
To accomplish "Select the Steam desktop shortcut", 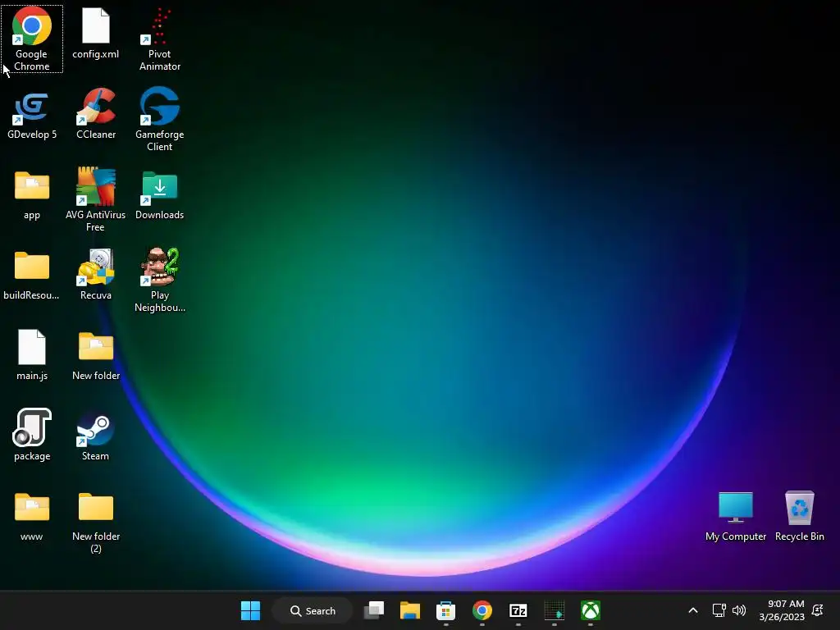I will click(x=95, y=435).
